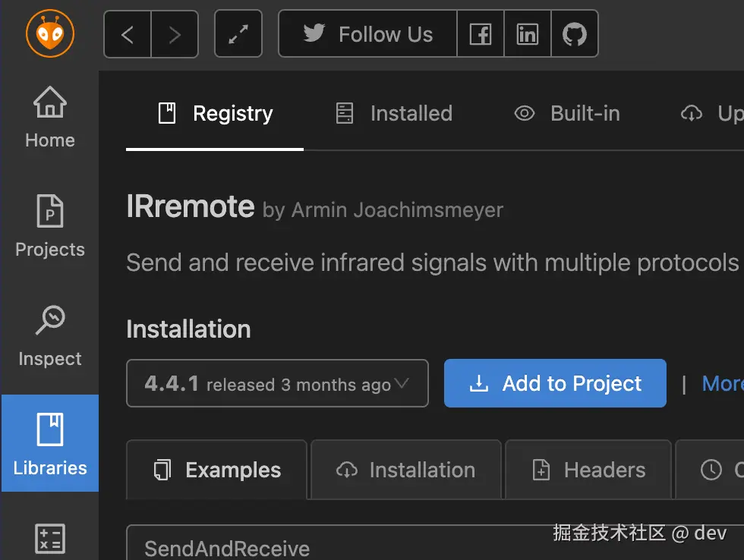The width and height of the screenshot is (744, 560).
Task: Expand view using the fullscreen arrows icon
Action: [x=238, y=34]
